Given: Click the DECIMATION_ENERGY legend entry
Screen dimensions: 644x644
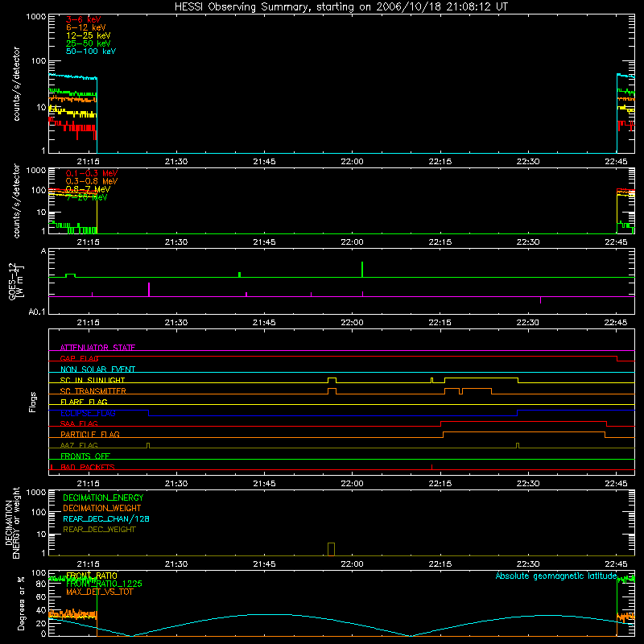Looking at the screenshot, I should tap(103, 497).
